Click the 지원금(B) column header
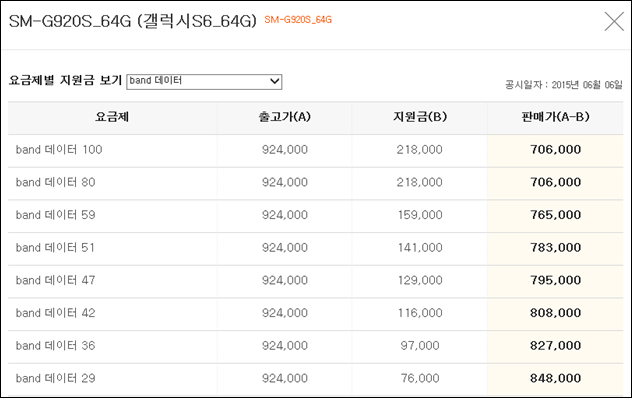The image size is (632, 398). 420,117
